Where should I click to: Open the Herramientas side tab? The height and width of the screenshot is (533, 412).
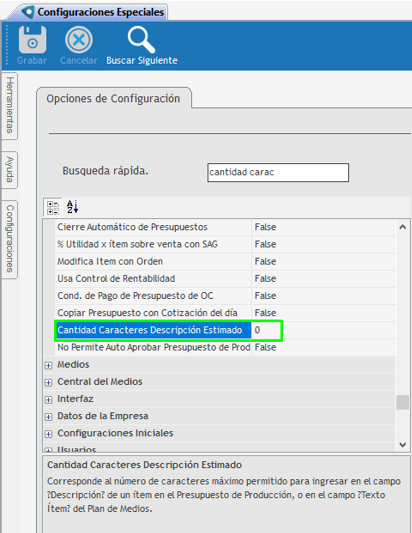pyautogui.click(x=10, y=105)
